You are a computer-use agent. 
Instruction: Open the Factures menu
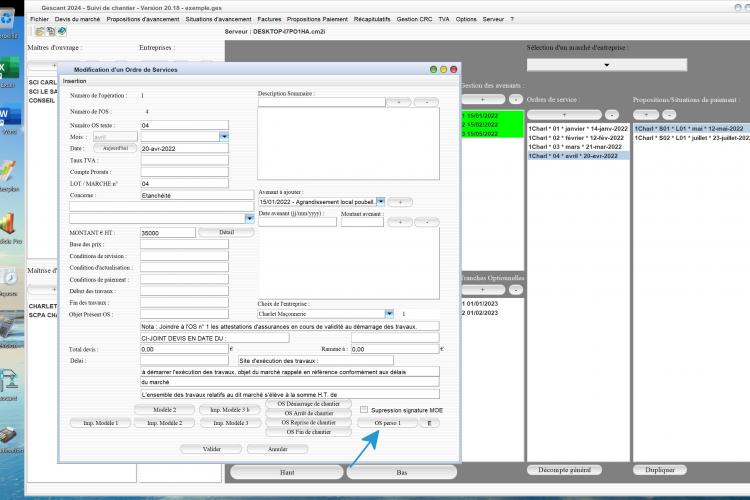(x=269, y=19)
